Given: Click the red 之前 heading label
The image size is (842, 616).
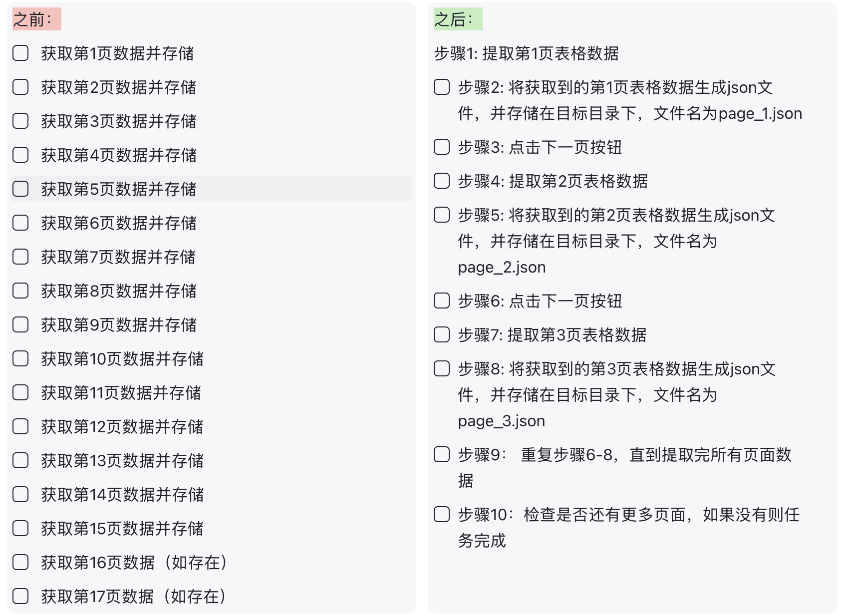Looking at the screenshot, I should click(36, 19).
